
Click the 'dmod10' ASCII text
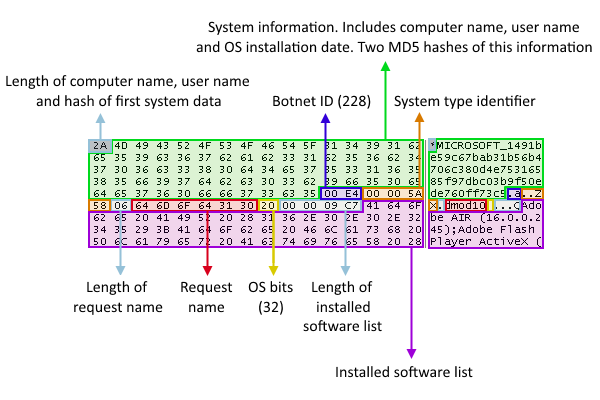coord(466,206)
